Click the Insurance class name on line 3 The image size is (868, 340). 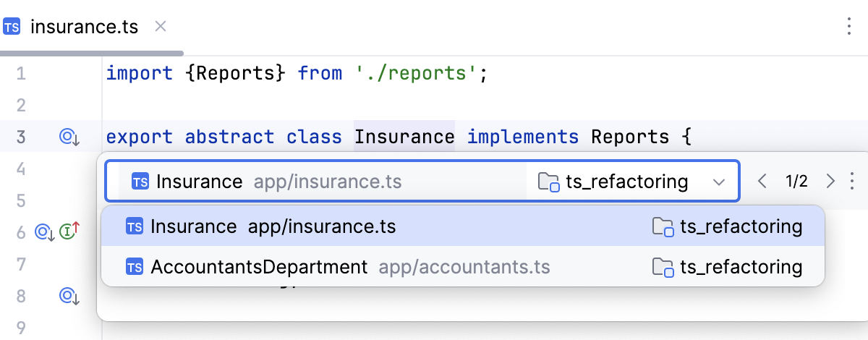pyautogui.click(x=404, y=137)
